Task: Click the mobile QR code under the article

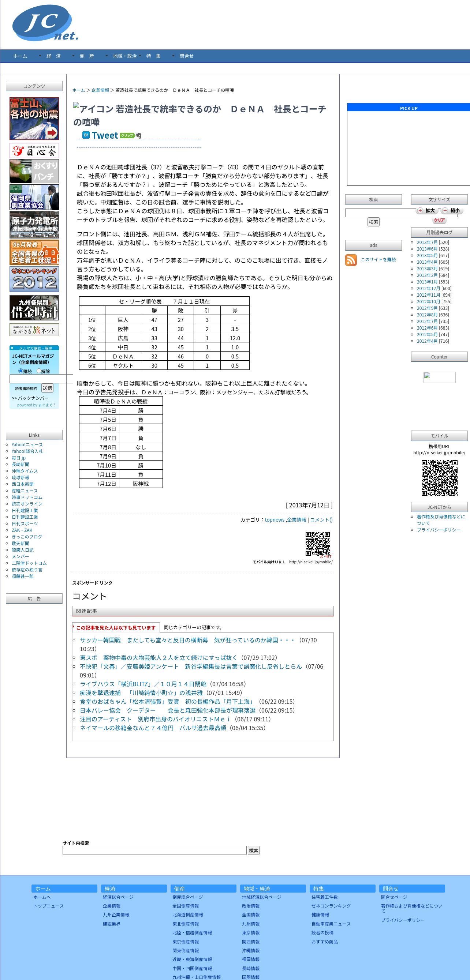Action: [318, 544]
